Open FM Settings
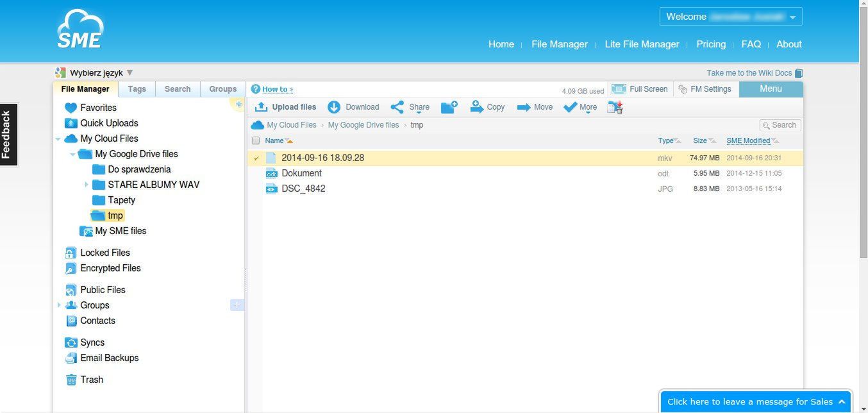This screenshot has width=868, height=413. click(705, 89)
